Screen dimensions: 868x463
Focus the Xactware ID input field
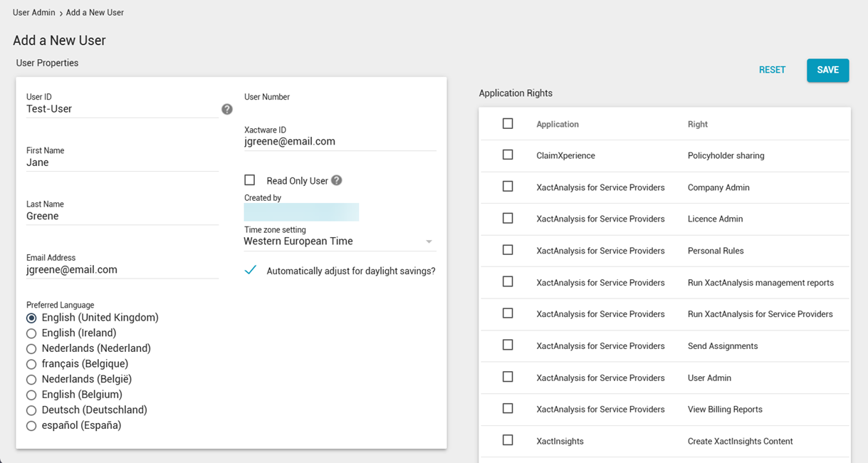[340, 142]
